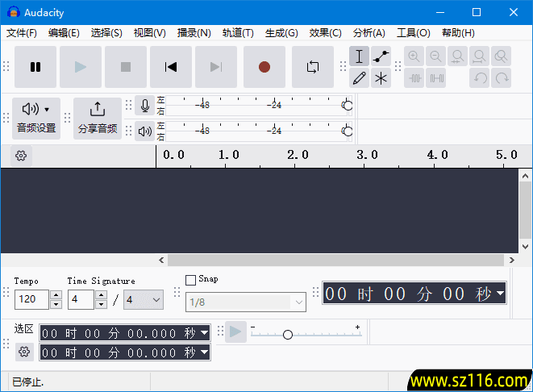
Task: Open the 文件(F) menu
Action: click(22, 33)
